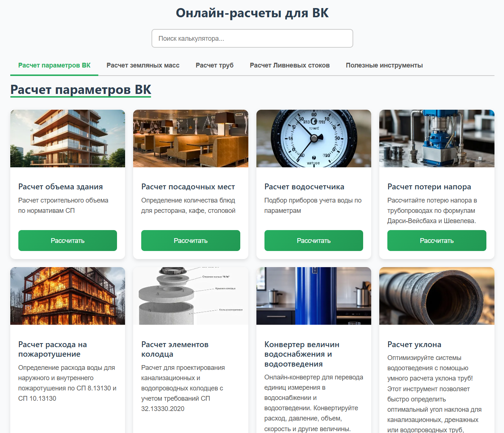Click the rusty pipe thumbnail image
The image size is (504, 433).
[437, 296]
